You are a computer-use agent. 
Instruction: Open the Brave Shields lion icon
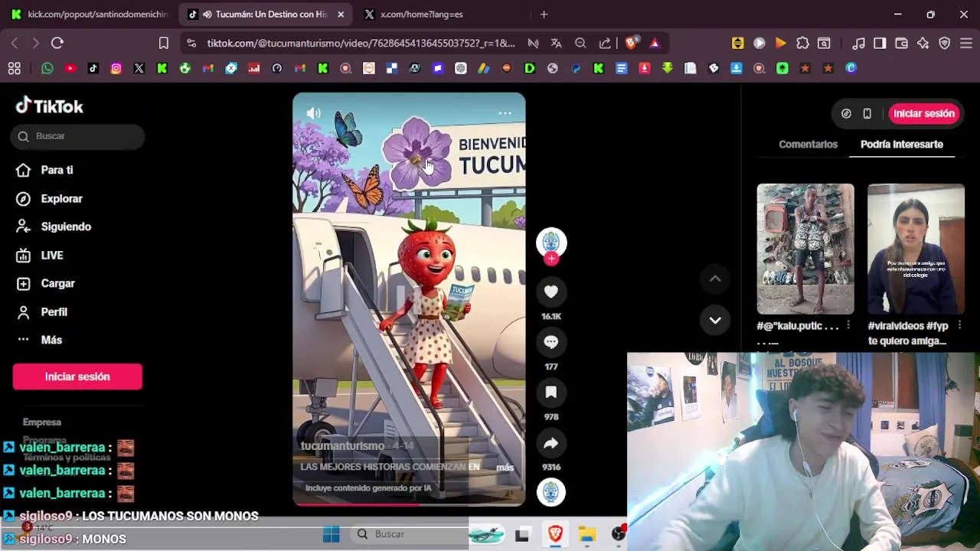click(631, 44)
